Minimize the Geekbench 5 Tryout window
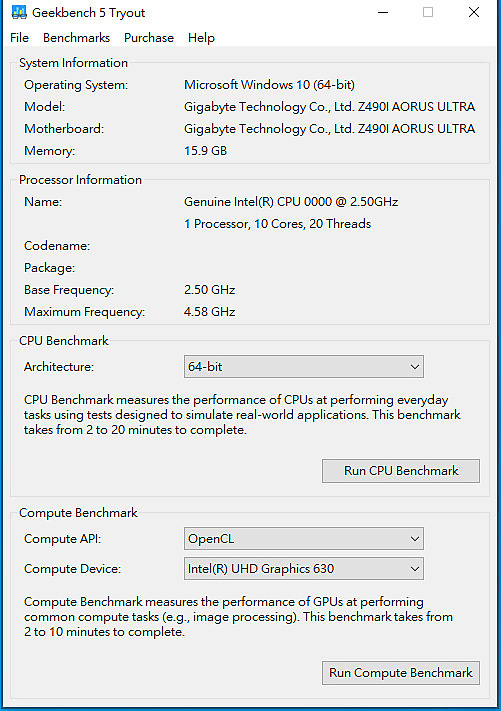 pos(383,12)
